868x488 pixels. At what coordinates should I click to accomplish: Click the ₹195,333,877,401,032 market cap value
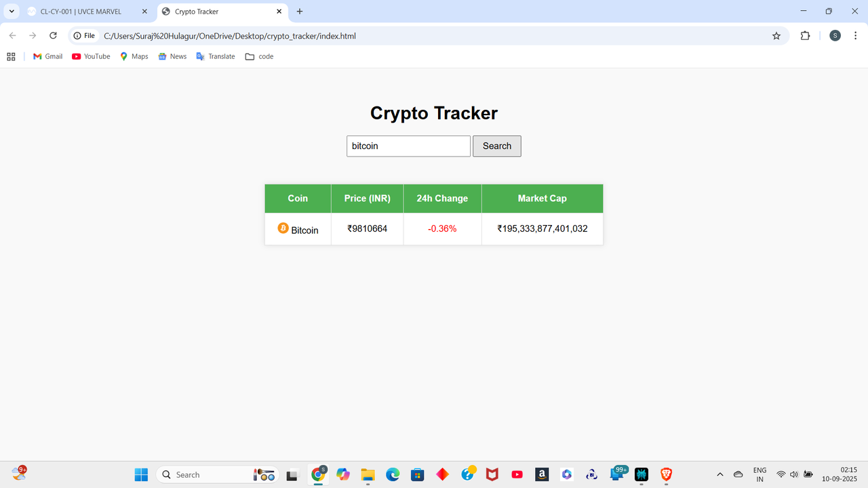tap(542, 229)
